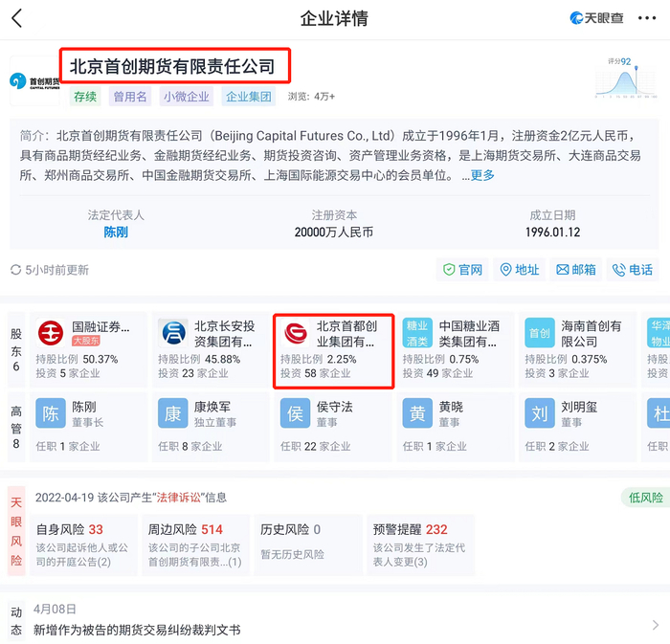Tap the 地址 location pin icon
This screenshot has height=644, width=670.
505,270
